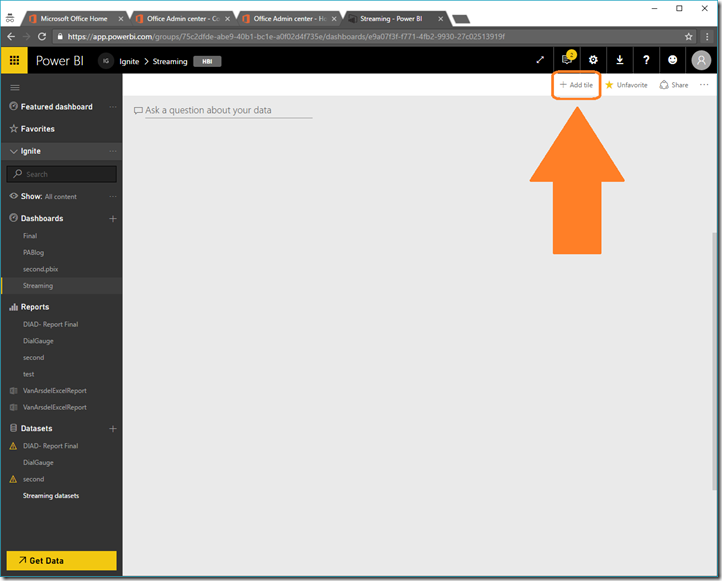Click the Add tile button
This screenshot has width=722, height=581.
pos(576,85)
